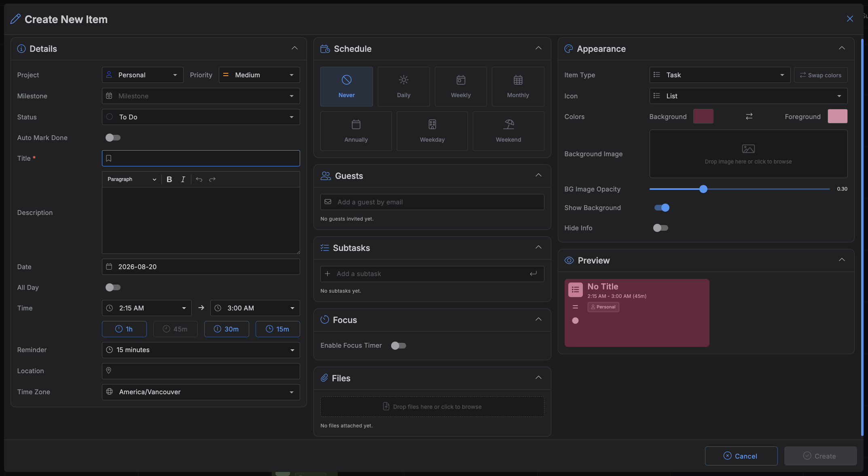The height and width of the screenshot is (476, 868).
Task: Click the enter icon in Add a subtask field
Action: point(534,274)
